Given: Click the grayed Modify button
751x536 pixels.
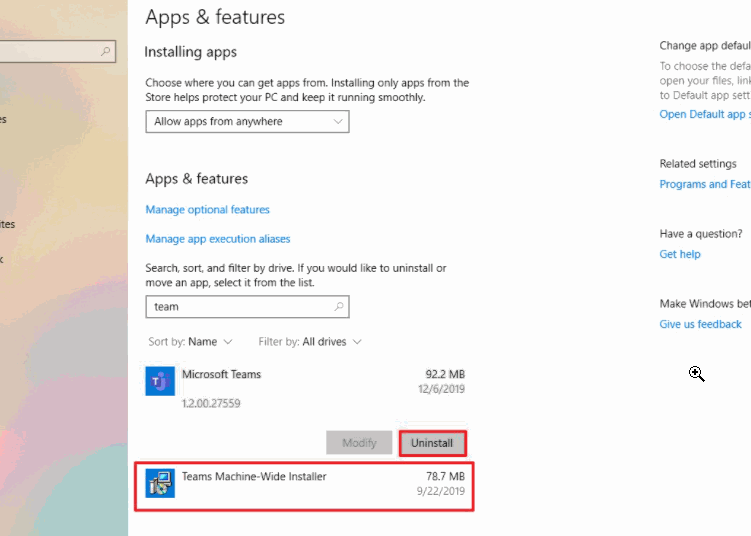Looking at the screenshot, I should [x=359, y=443].
